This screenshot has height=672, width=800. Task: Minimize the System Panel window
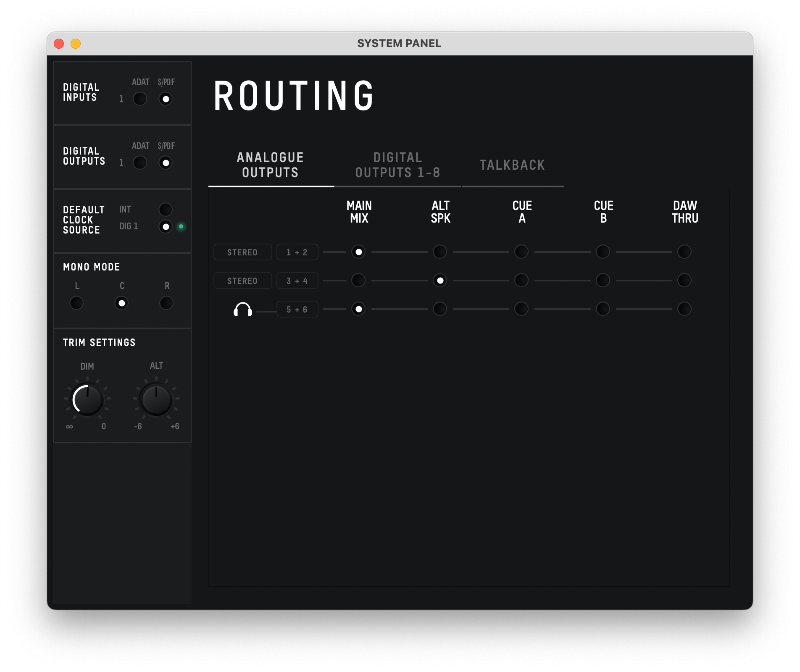click(76, 44)
